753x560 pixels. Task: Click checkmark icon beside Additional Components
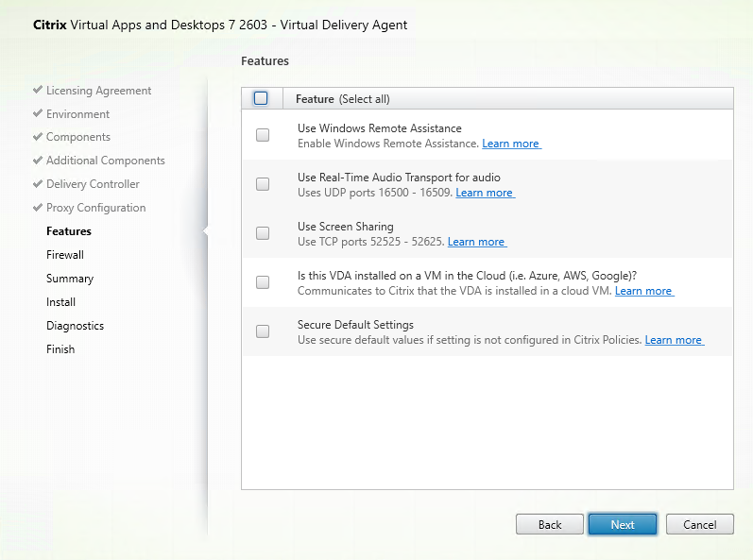38,161
